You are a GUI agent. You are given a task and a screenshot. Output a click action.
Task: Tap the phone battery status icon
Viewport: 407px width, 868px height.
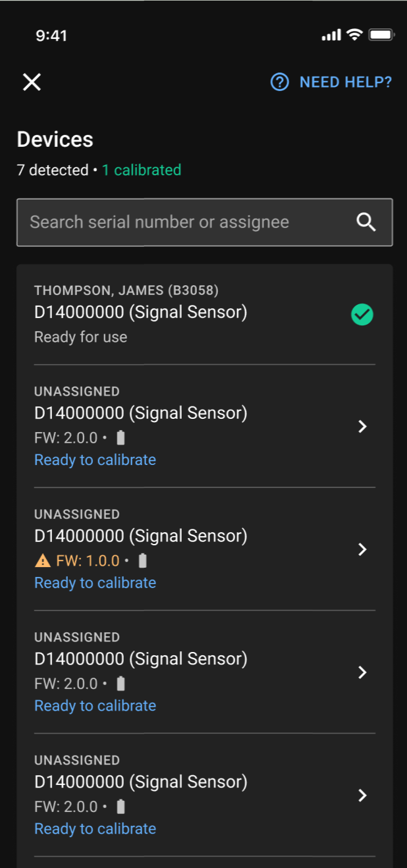pyautogui.click(x=381, y=35)
